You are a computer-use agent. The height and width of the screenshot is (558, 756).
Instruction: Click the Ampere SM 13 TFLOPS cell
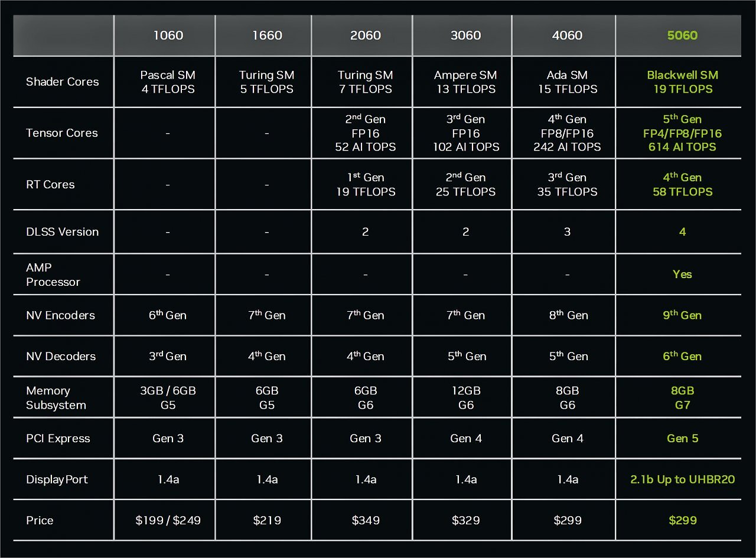466,82
